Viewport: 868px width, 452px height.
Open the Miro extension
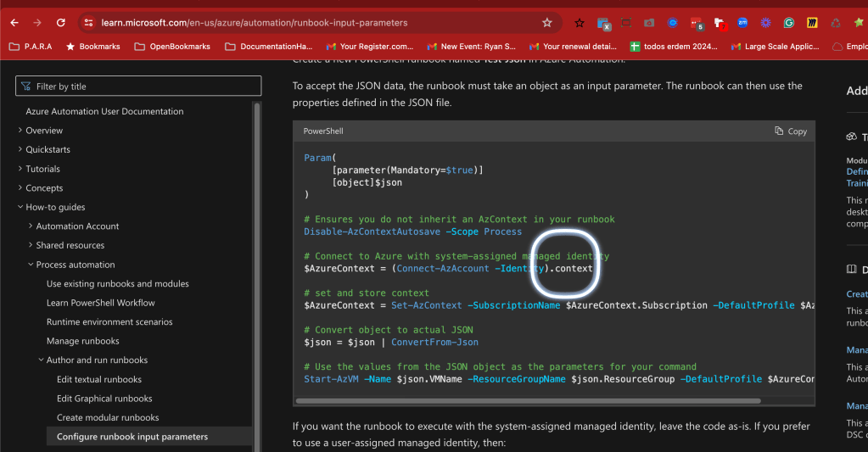(812, 23)
